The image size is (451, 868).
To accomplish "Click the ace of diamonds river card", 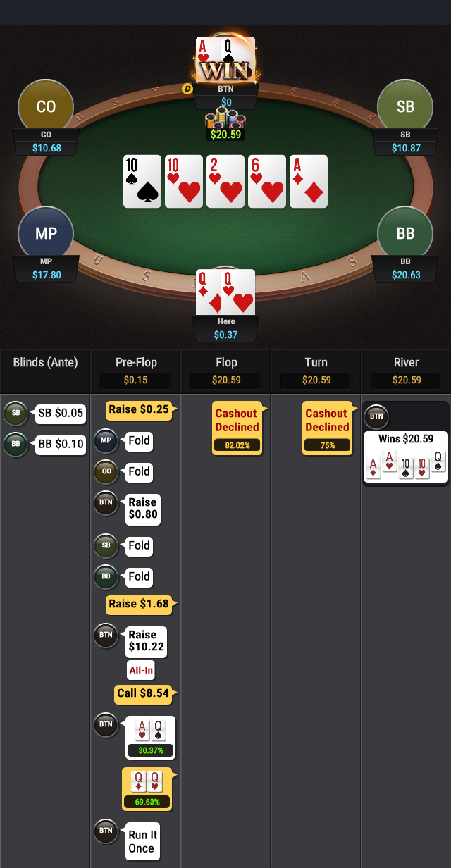I will point(309,181).
